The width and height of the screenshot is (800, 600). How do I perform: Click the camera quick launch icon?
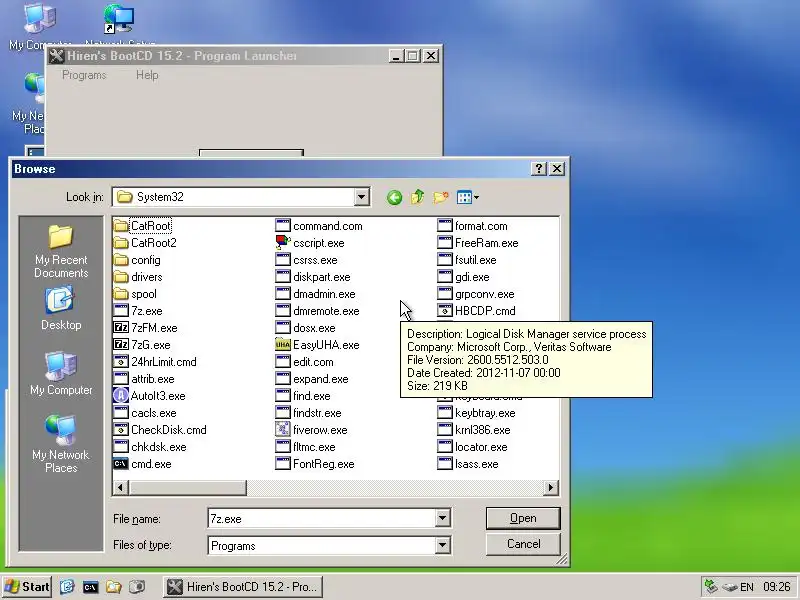[x=137, y=587]
